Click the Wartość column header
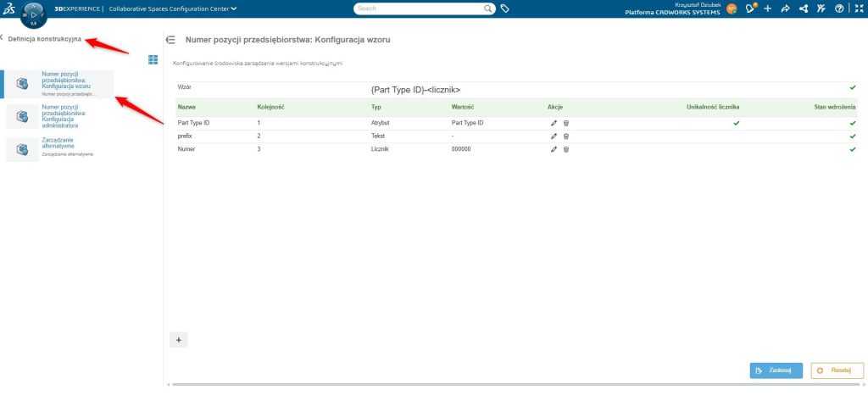The width and height of the screenshot is (868, 412). pyautogui.click(x=463, y=107)
